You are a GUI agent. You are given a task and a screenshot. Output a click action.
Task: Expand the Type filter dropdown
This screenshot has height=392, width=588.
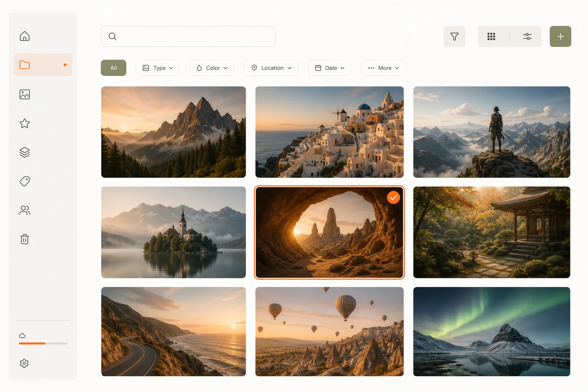coord(158,68)
